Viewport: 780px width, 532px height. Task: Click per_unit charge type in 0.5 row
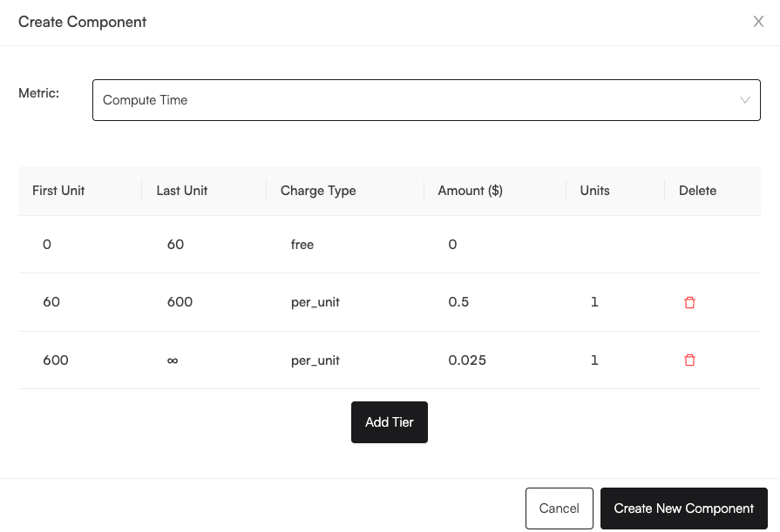315,302
